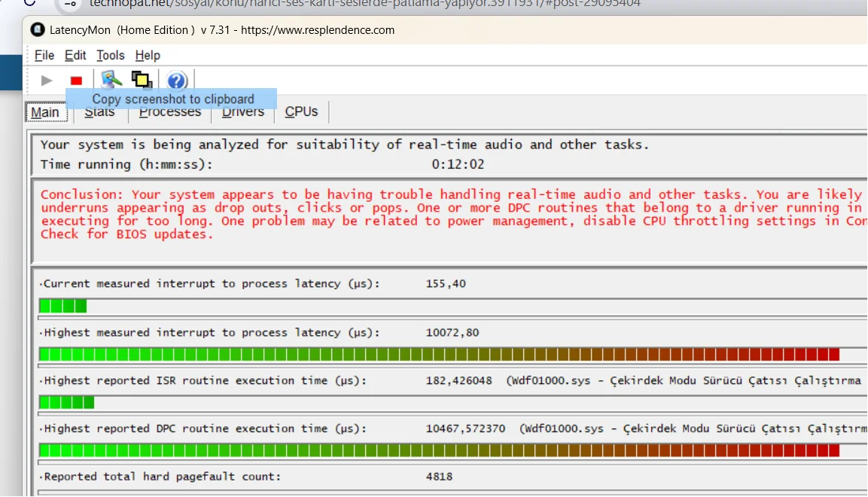Viewport: 868px width, 497px height.
Task: Stop monitoring with the red square button
Action: coord(76,81)
